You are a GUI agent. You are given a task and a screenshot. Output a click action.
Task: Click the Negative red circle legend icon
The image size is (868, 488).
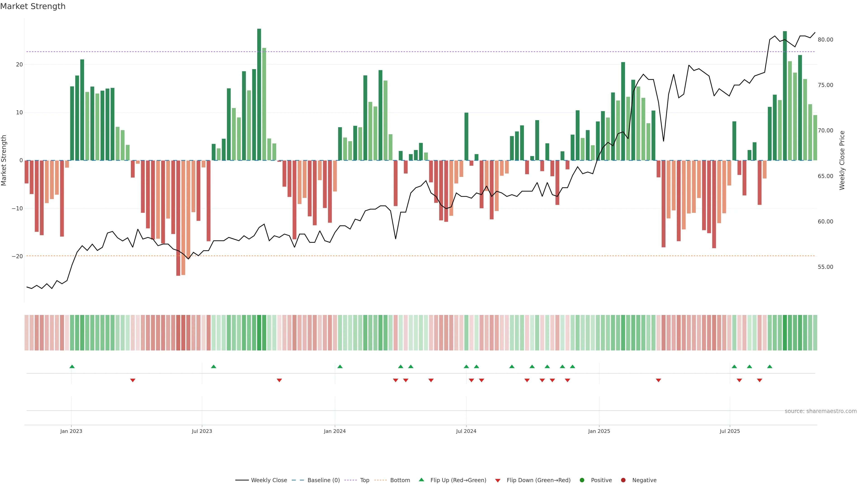pos(623,480)
